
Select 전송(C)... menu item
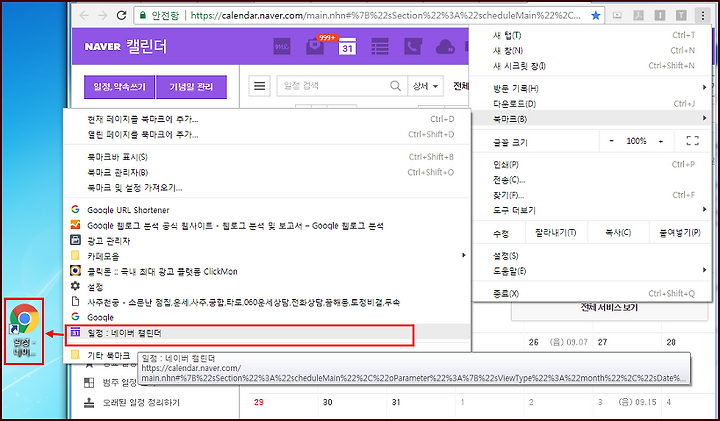tap(591, 180)
